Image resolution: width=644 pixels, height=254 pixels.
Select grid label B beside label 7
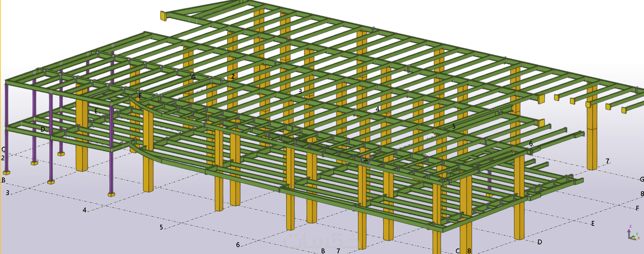(x=323, y=251)
